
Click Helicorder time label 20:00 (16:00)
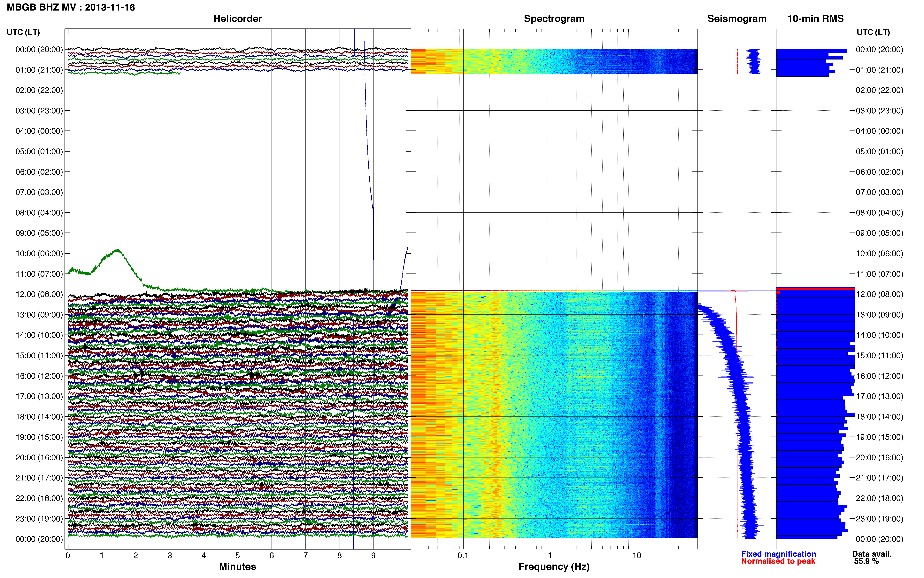39,457
